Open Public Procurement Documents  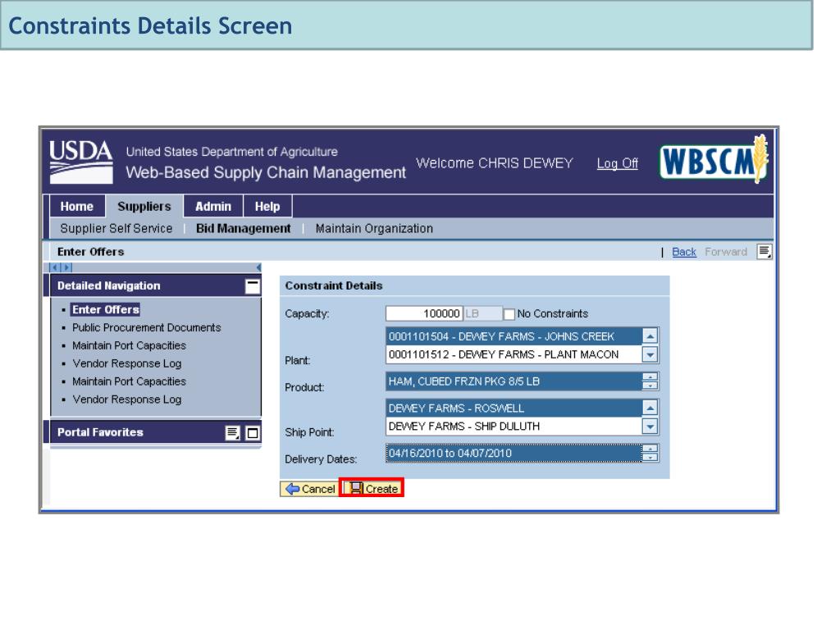coord(146,328)
